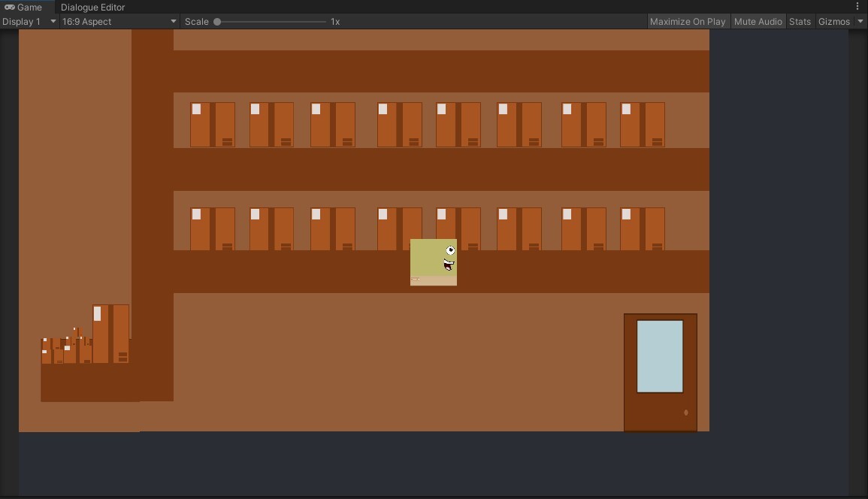Open the 16:9 Aspect dropdown
Screen dimensions: 868x499
119,22
